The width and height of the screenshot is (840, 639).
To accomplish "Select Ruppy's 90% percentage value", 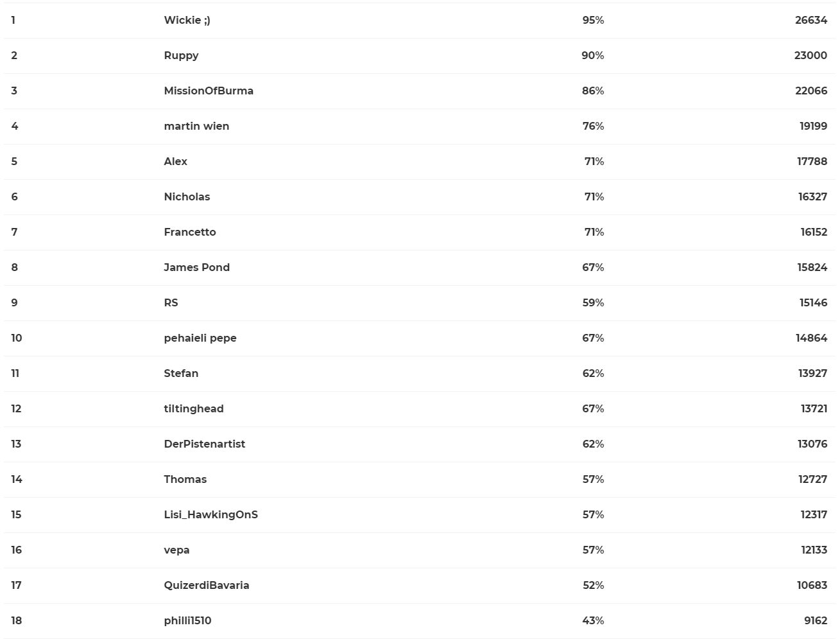I will (x=593, y=56).
